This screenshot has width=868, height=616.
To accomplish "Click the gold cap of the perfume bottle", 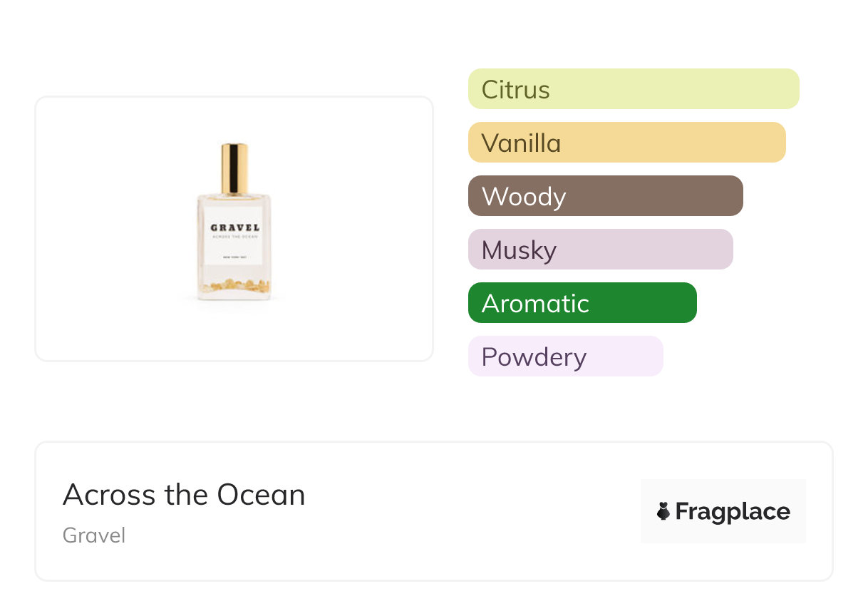I will coord(234,168).
